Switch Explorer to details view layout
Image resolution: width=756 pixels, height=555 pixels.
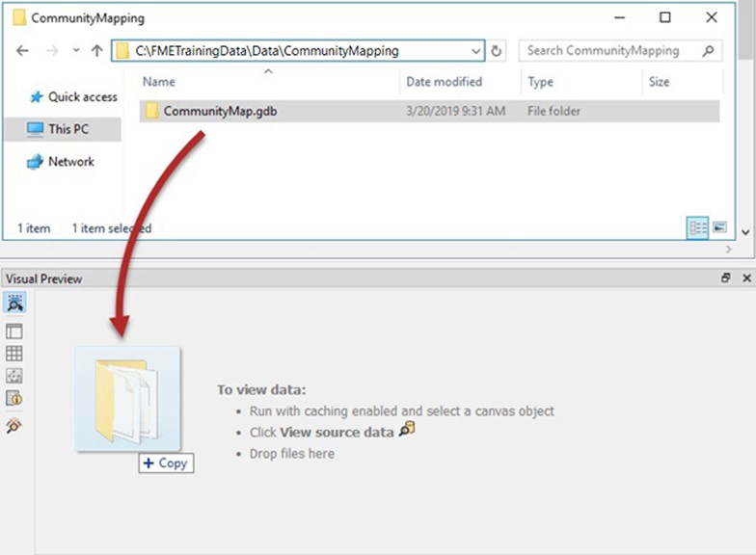(x=697, y=228)
